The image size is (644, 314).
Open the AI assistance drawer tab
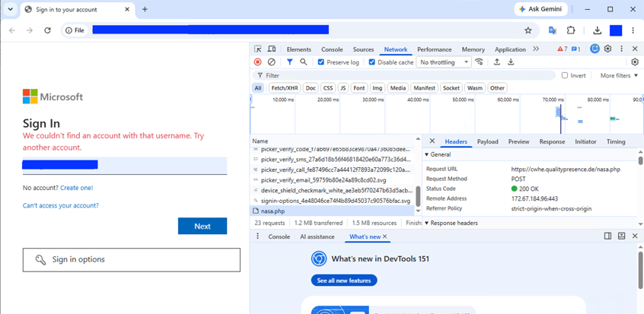click(x=317, y=236)
